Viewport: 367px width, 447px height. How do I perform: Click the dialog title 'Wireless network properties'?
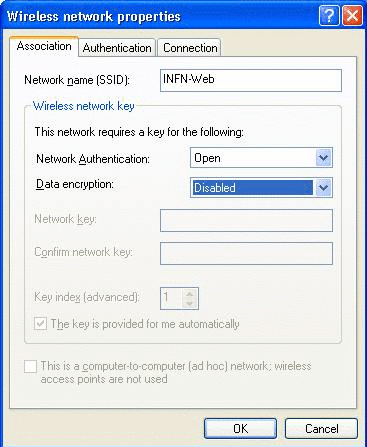[94, 16]
